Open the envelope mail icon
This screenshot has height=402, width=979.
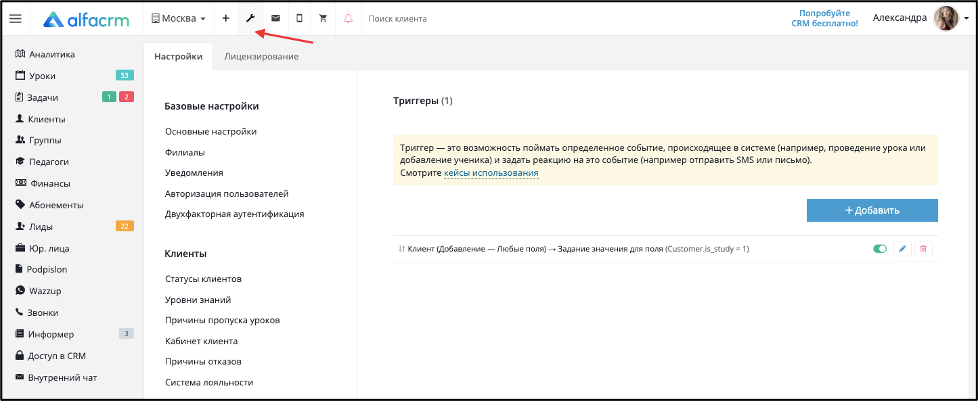[x=275, y=18]
